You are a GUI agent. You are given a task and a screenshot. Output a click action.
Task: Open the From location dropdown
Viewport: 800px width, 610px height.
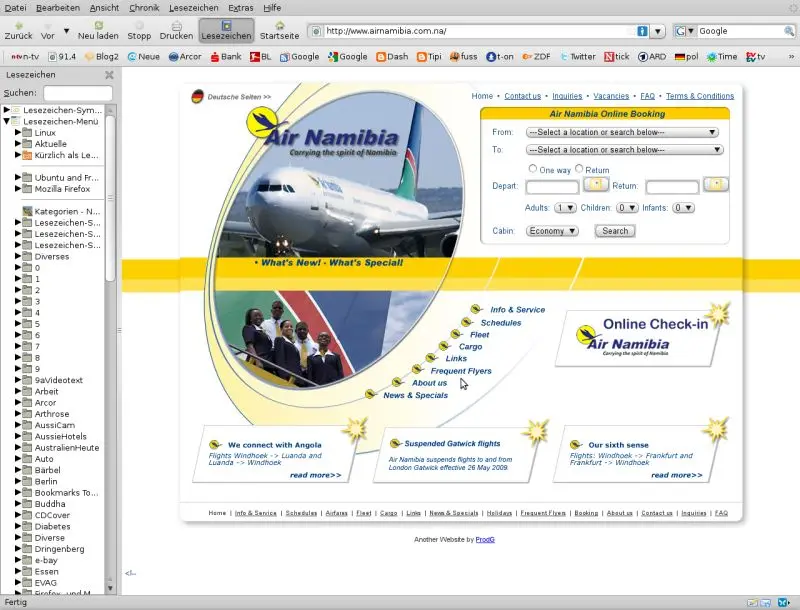pyautogui.click(x=622, y=132)
